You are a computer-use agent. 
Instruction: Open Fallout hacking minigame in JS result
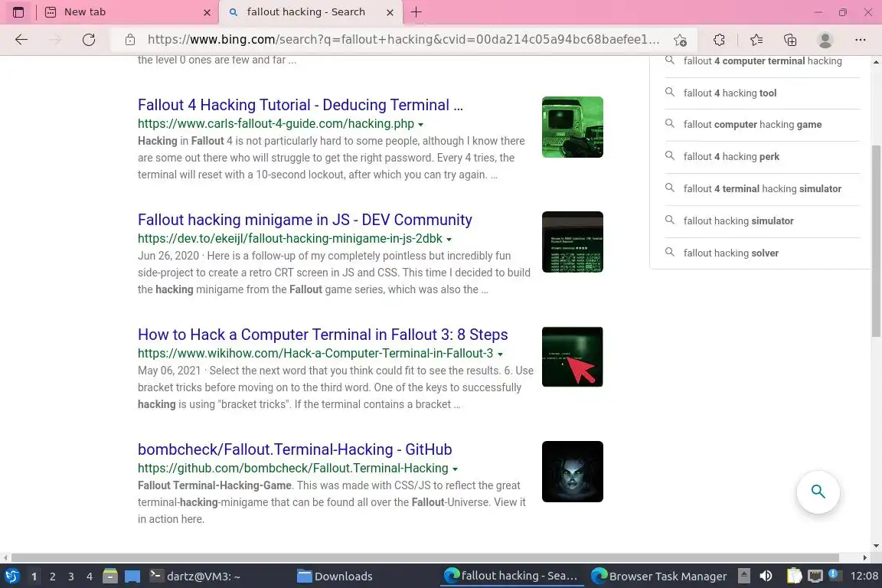click(x=305, y=220)
